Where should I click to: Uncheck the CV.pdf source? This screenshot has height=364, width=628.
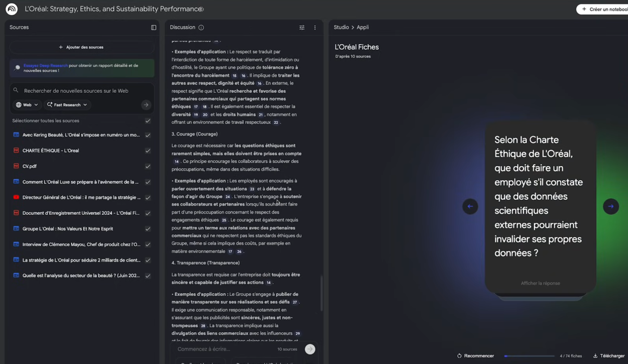[x=148, y=166]
